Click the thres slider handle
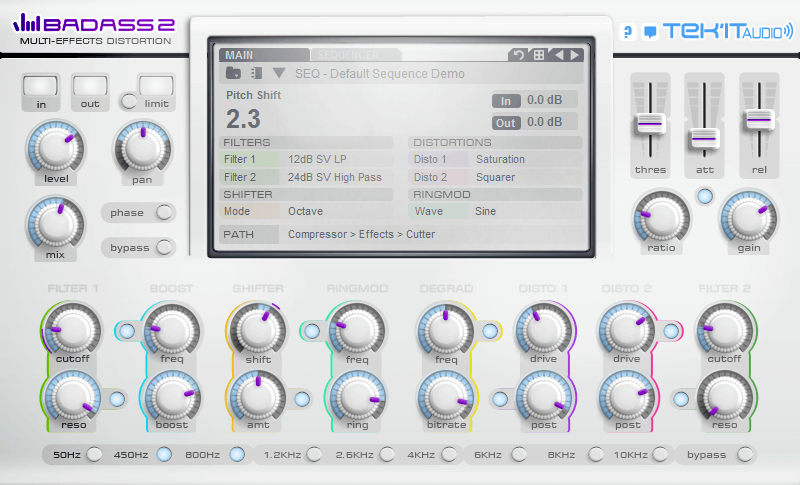800x485 pixels. [650, 123]
